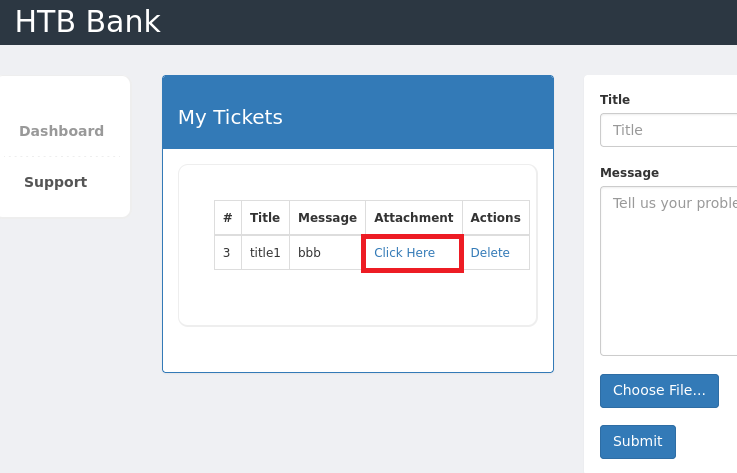This screenshot has height=473, width=737.
Task: Click the Message form label
Action: [629, 173]
